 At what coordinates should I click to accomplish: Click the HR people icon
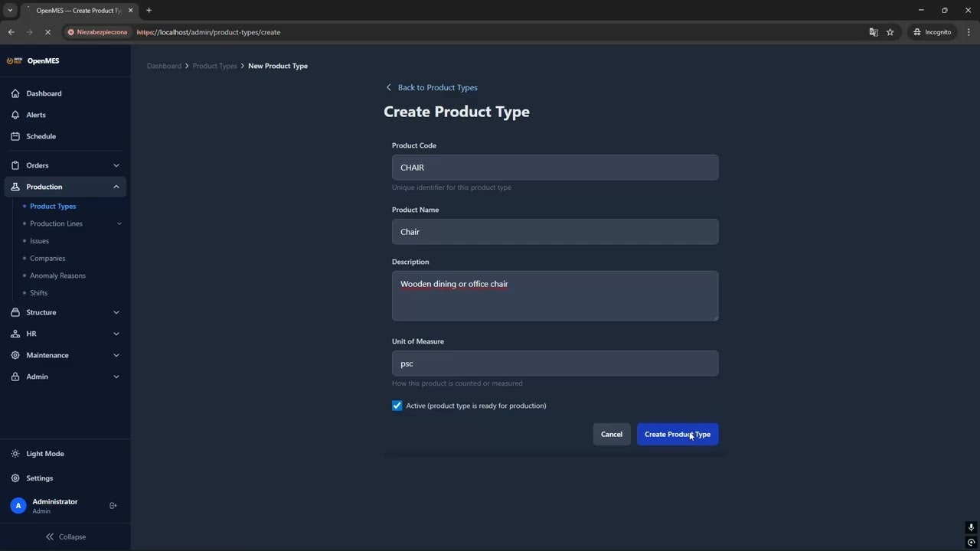[15, 334]
